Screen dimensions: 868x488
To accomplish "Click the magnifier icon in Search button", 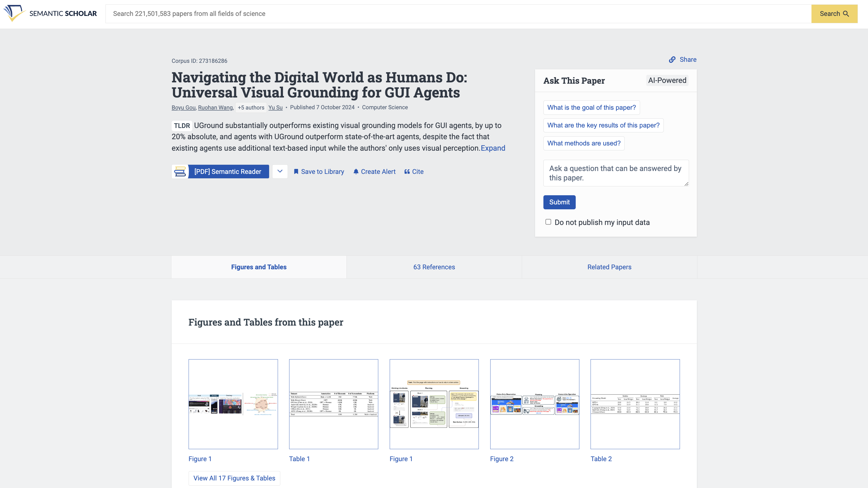I will pos(846,14).
